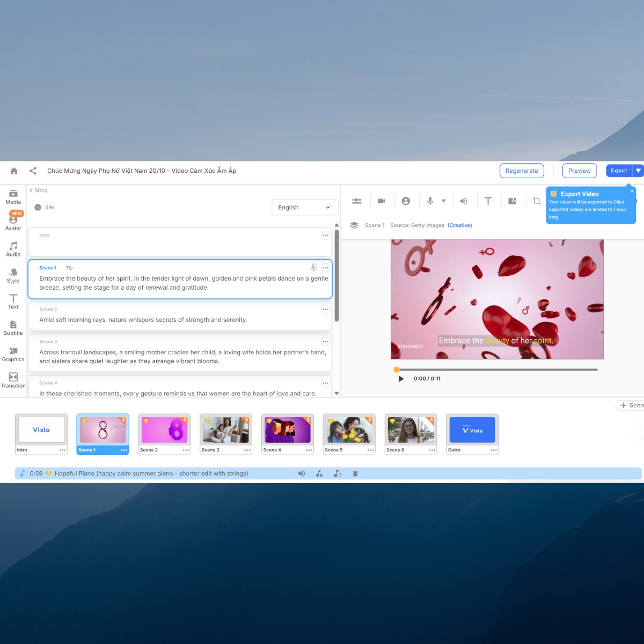The image size is (644, 644).
Task: Click the video camera icon in toolbar
Action: (382, 201)
